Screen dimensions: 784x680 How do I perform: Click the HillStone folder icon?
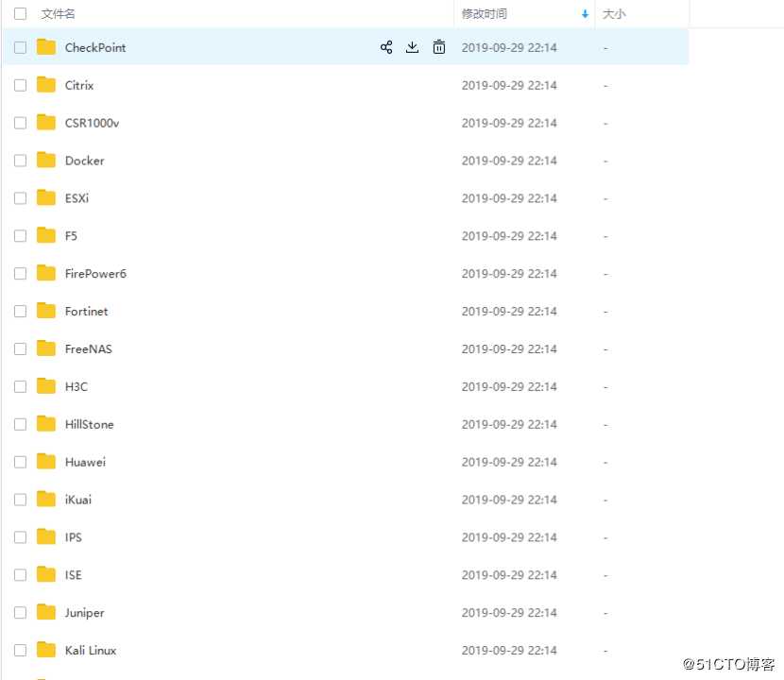(46, 423)
